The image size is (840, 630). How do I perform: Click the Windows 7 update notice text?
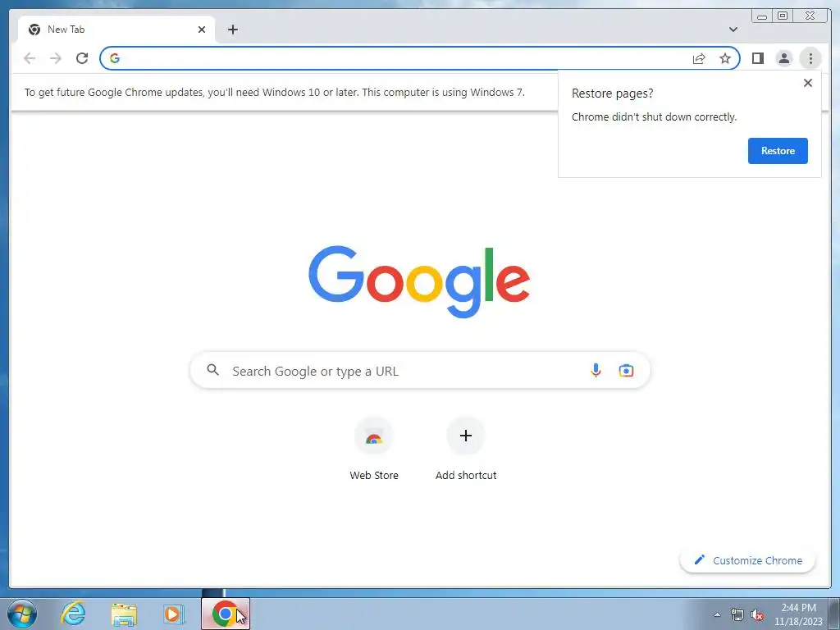(275, 92)
